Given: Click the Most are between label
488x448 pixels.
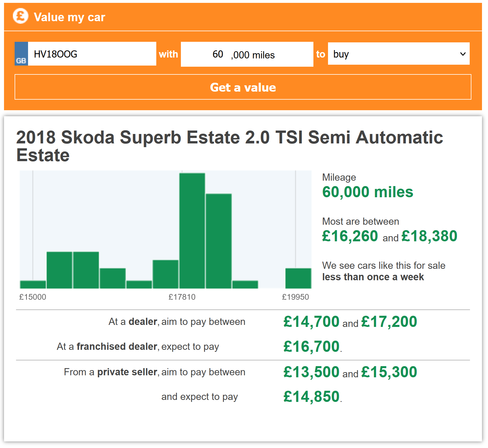Looking at the screenshot, I should point(361,221).
